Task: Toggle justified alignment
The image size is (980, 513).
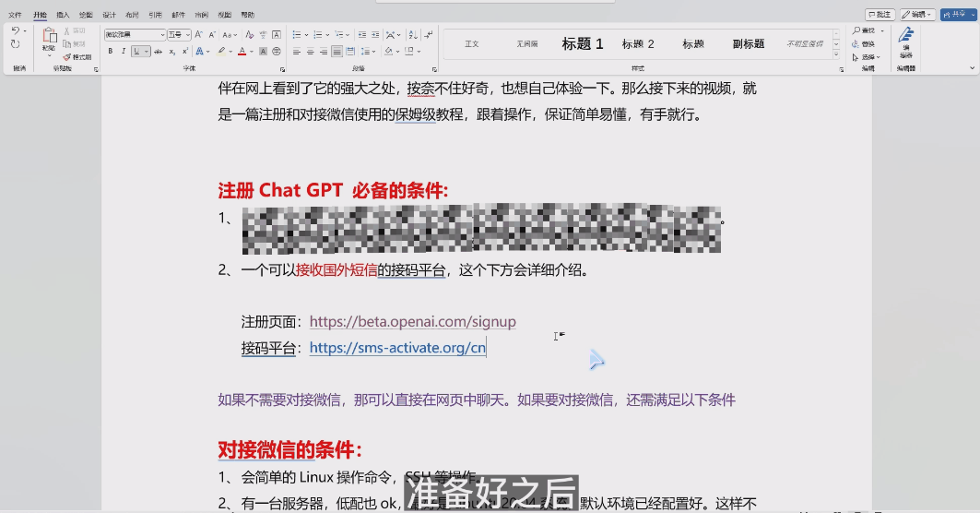Action: coord(337,52)
